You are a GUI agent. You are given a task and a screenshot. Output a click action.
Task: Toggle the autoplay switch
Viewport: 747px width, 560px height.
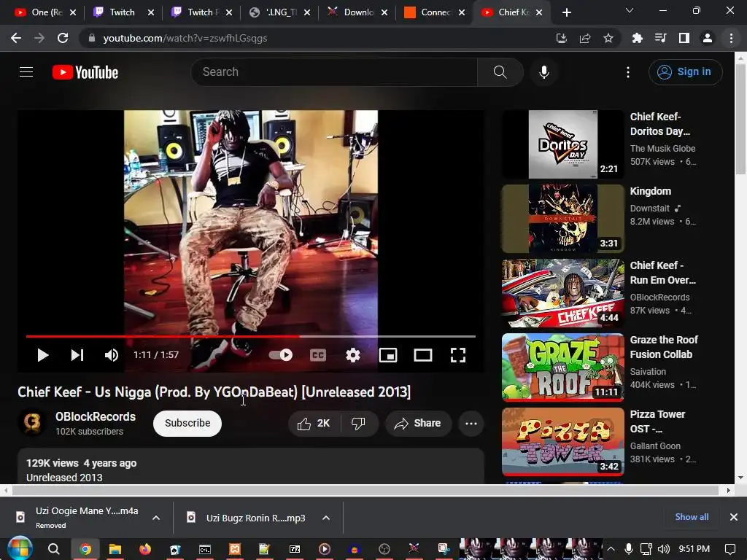281,355
